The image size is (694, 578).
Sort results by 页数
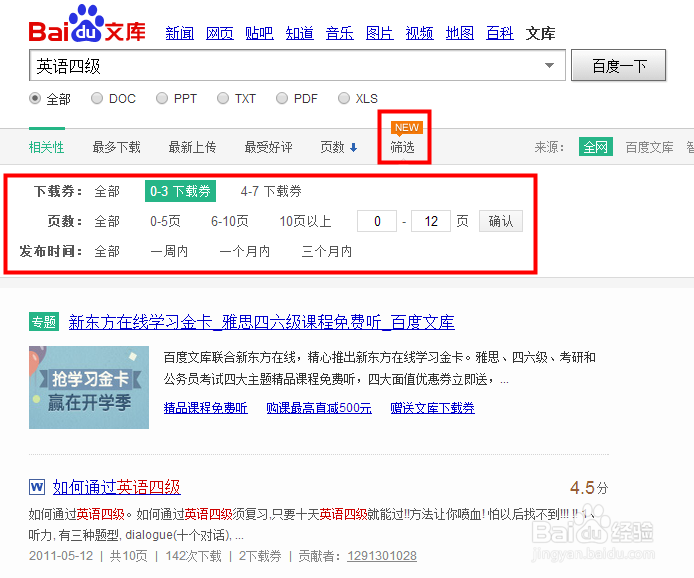(x=332, y=147)
